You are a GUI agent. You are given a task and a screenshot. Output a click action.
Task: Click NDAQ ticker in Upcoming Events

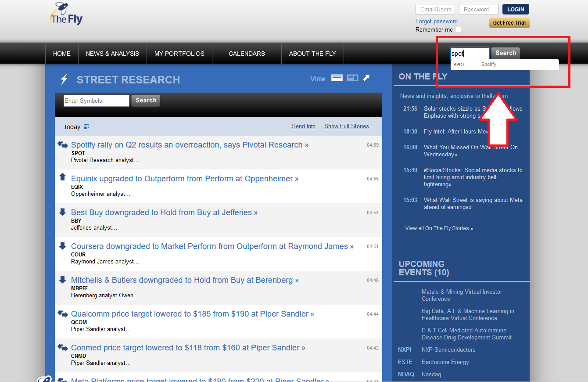click(406, 375)
